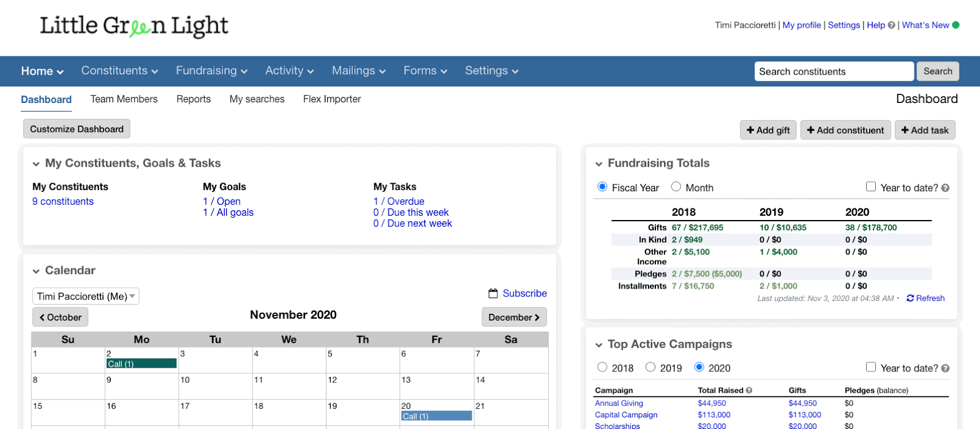
Task: Click the Refresh totals link
Action: pyautogui.click(x=925, y=298)
